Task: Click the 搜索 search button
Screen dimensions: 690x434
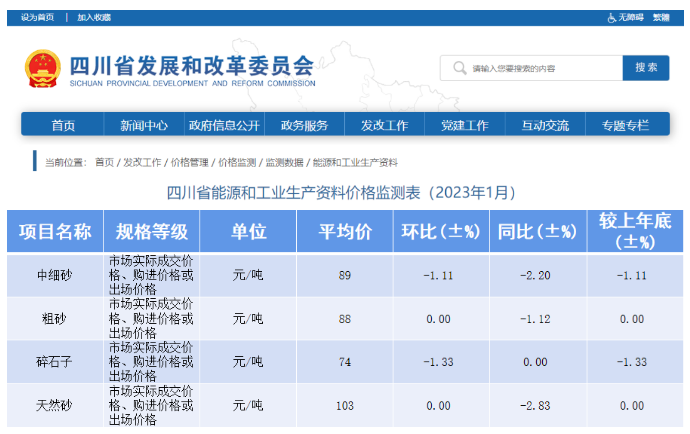Action: (646, 67)
